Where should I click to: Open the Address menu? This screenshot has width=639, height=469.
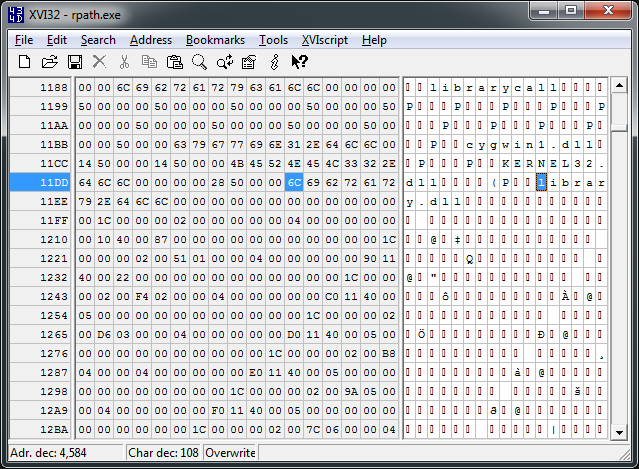click(151, 40)
